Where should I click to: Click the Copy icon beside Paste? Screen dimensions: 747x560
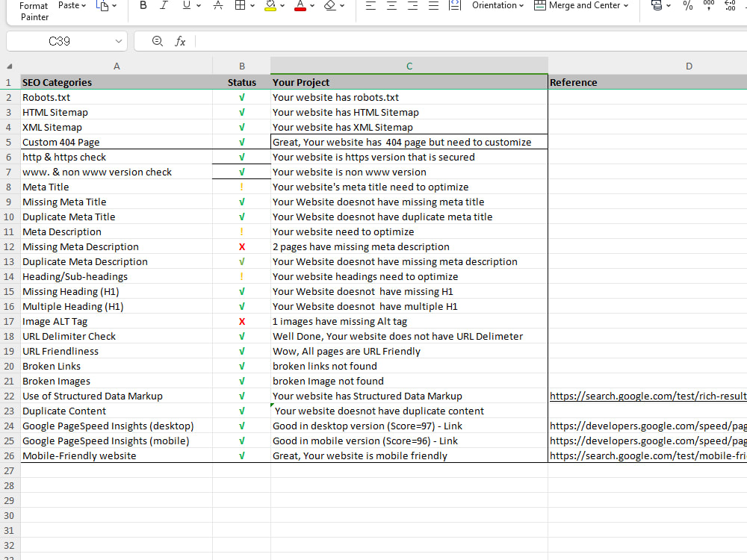point(102,6)
